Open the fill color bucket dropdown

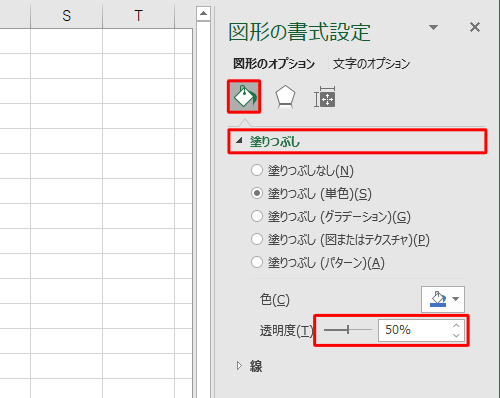[443, 299]
